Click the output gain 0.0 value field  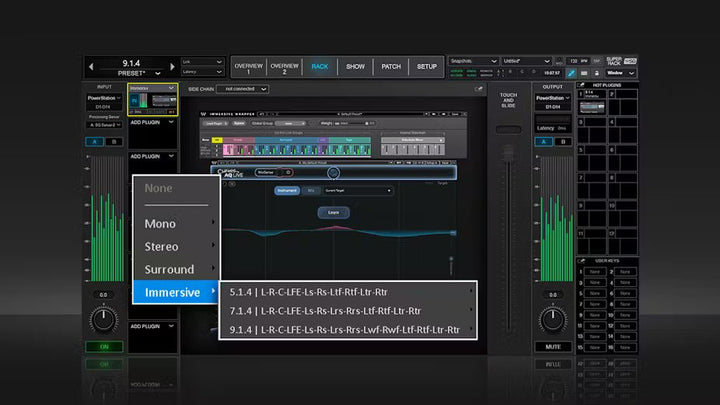pos(553,295)
